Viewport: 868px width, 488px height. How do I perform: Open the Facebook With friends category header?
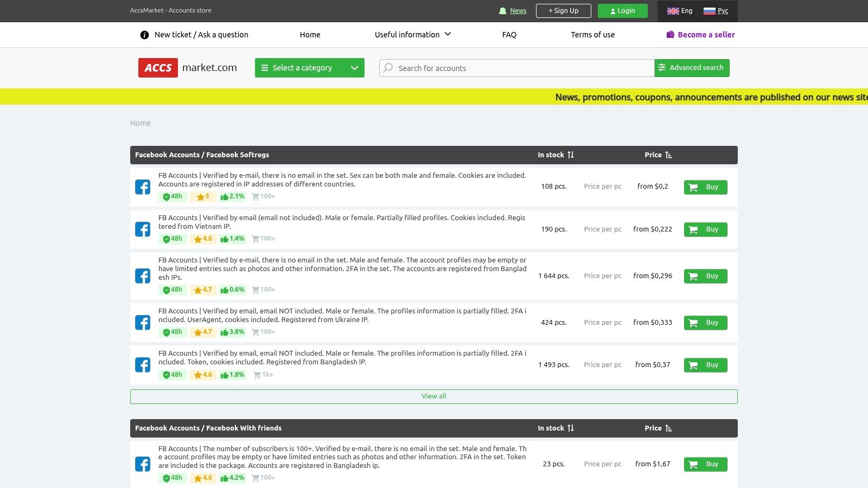point(208,428)
